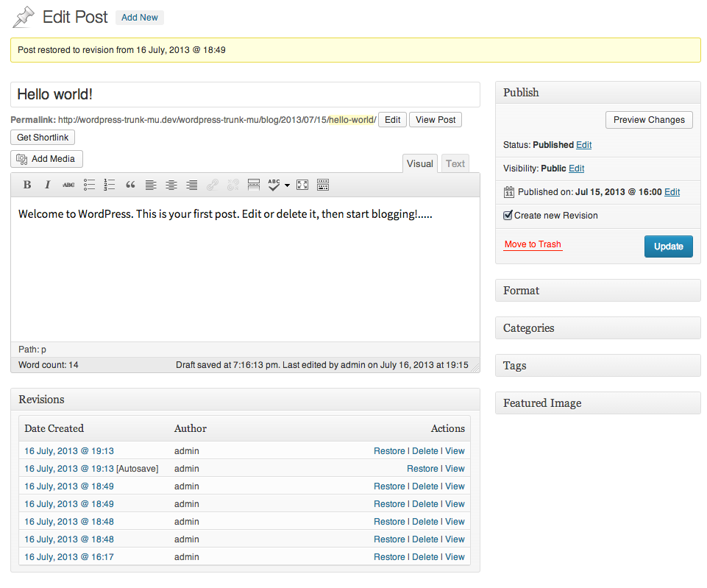Align text center
The width and height of the screenshot is (707, 588).
point(171,185)
